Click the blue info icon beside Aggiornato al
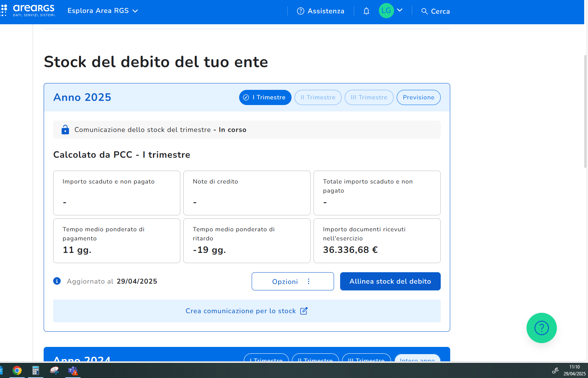588x378 pixels. point(57,281)
